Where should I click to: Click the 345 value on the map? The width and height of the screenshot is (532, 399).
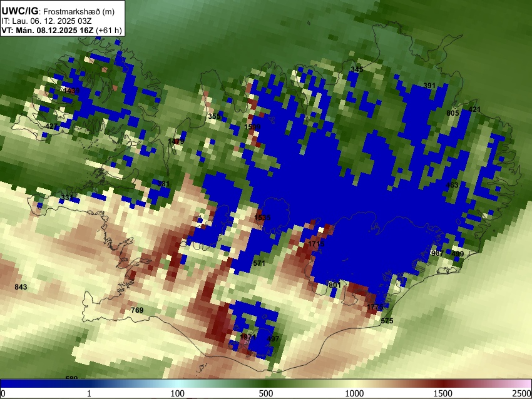tap(357, 69)
